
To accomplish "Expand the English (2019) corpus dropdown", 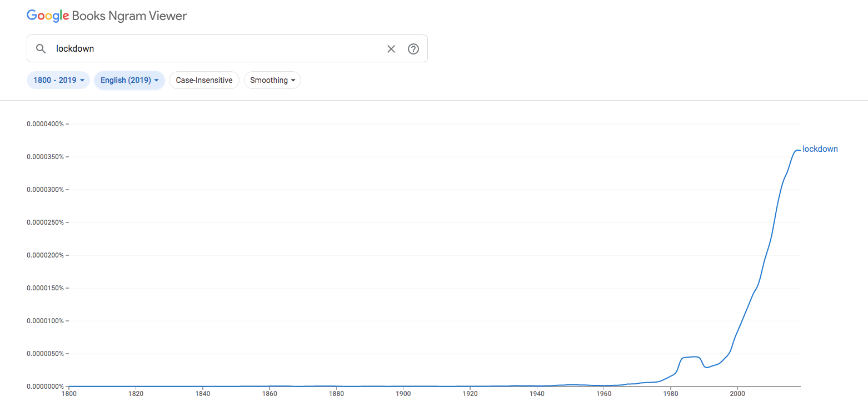I will (129, 80).
